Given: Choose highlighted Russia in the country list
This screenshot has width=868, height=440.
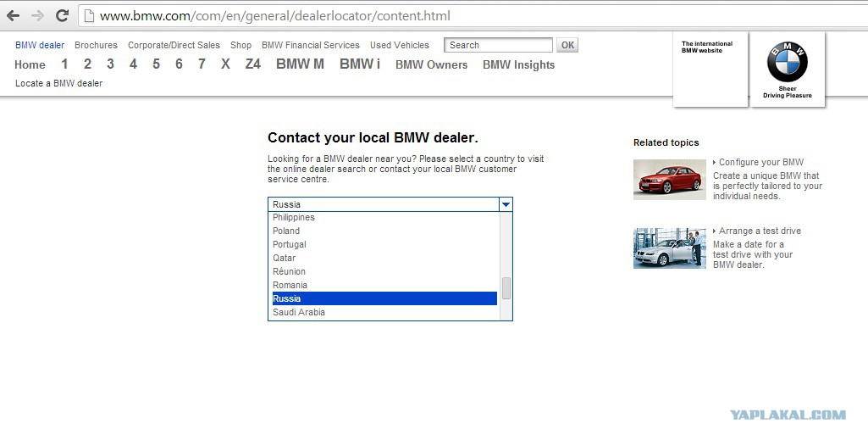Looking at the screenshot, I should tap(384, 298).
